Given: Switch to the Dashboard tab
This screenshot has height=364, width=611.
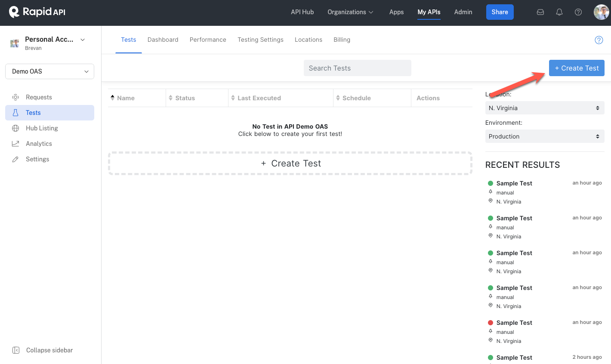Looking at the screenshot, I should click(x=163, y=40).
